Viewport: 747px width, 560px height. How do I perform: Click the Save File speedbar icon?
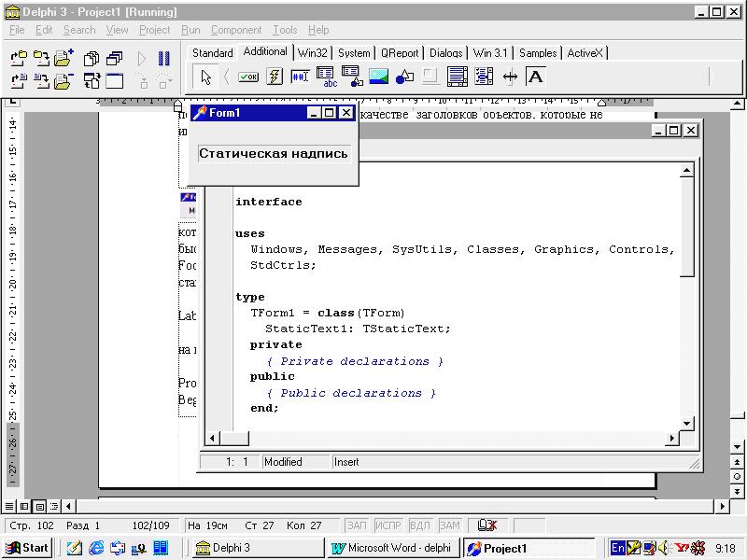[x=41, y=81]
